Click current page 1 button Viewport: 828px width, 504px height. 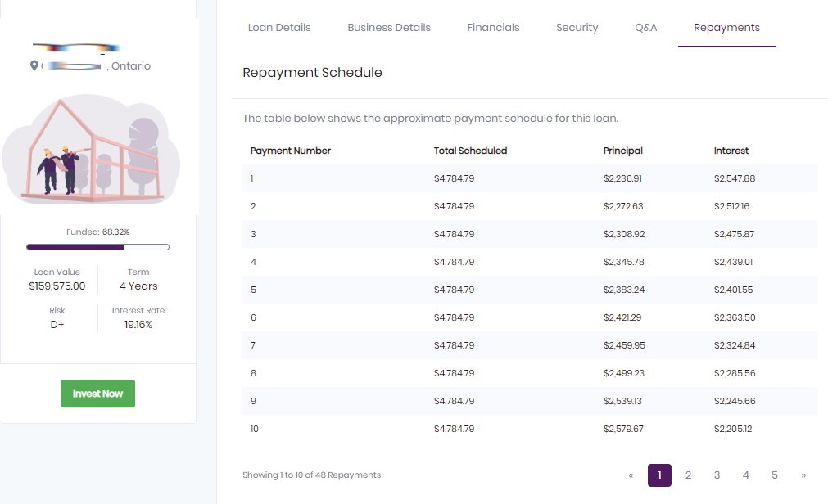[x=659, y=475]
